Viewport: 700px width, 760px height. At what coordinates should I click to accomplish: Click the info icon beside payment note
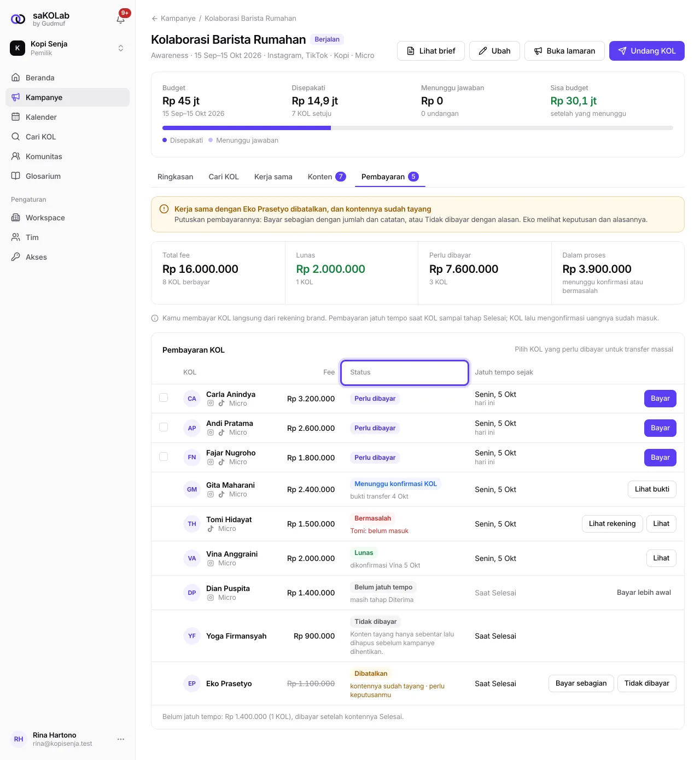(155, 318)
